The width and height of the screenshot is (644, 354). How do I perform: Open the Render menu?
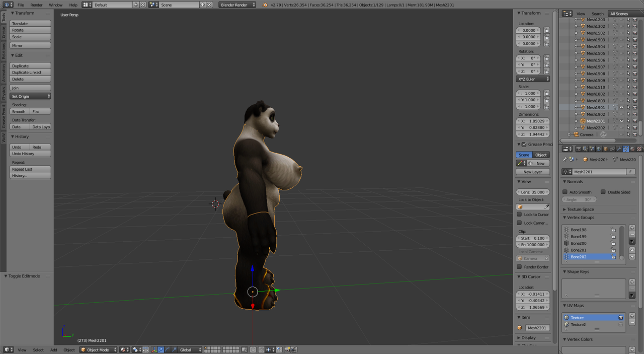click(x=36, y=5)
